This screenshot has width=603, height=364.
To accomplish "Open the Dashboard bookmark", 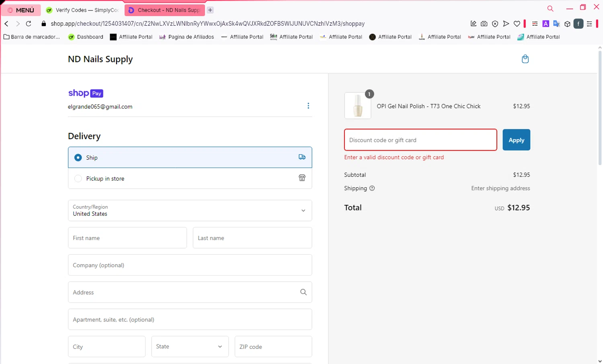I will tap(86, 37).
